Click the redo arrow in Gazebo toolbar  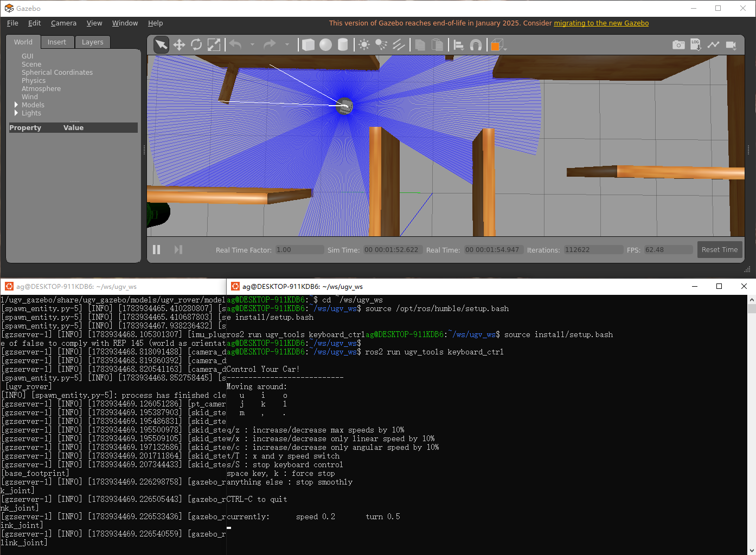pos(270,44)
